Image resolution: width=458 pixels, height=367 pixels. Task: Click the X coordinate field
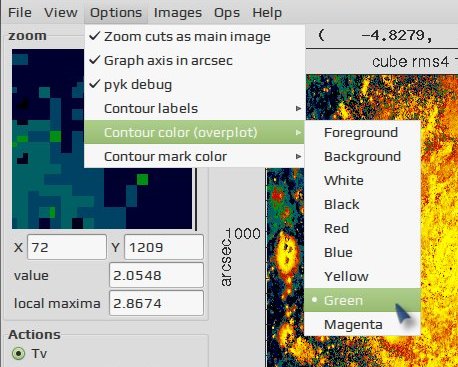point(67,247)
